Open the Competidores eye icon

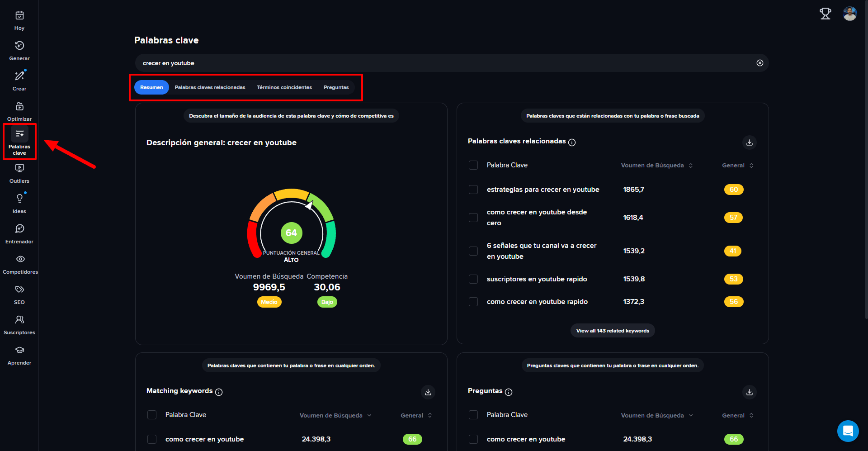coord(19,259)
